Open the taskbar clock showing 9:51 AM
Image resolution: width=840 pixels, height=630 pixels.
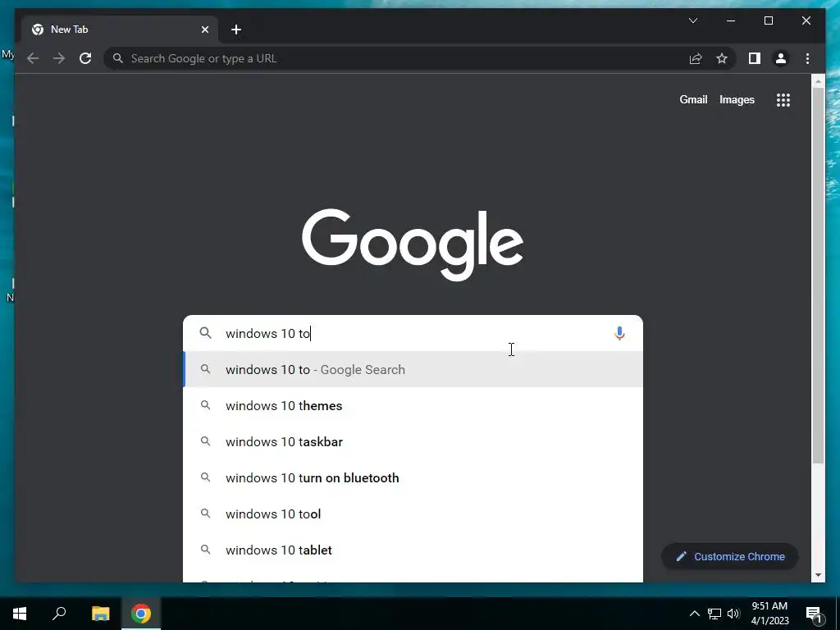coord(769,614)
